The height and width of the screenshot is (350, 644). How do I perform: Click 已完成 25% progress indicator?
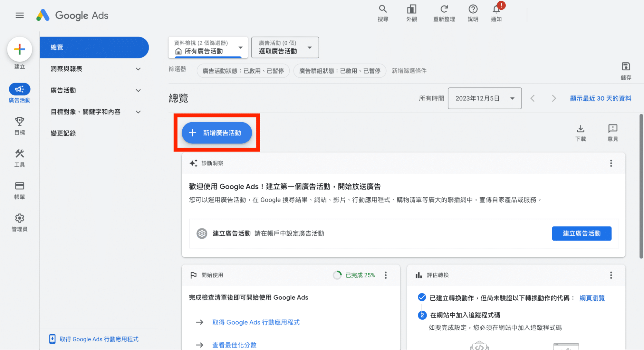tap(354, 275)
